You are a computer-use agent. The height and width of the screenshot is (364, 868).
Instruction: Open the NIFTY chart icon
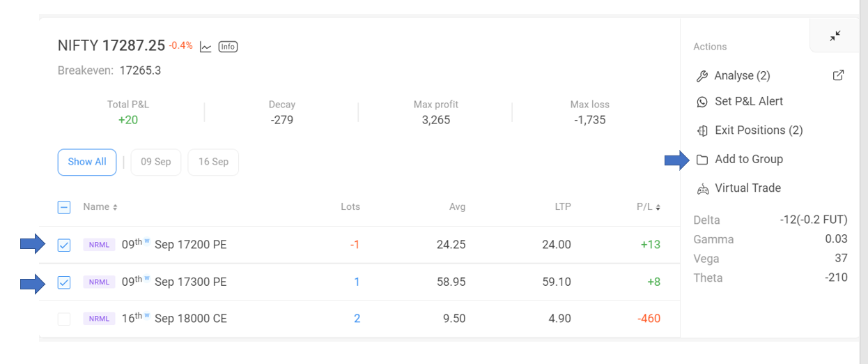pos(206,47)
